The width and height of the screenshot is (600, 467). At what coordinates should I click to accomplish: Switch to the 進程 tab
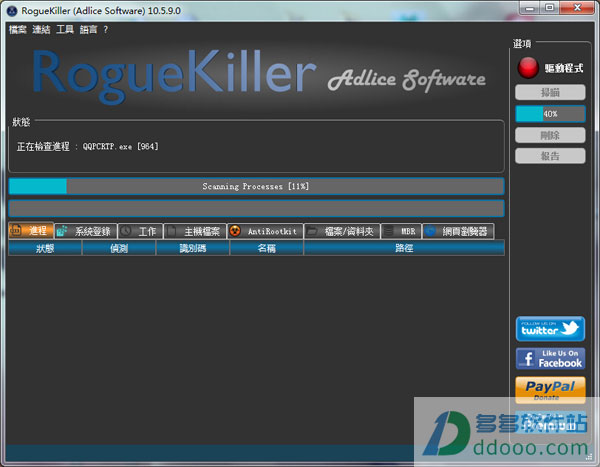[x=31, y=231]
